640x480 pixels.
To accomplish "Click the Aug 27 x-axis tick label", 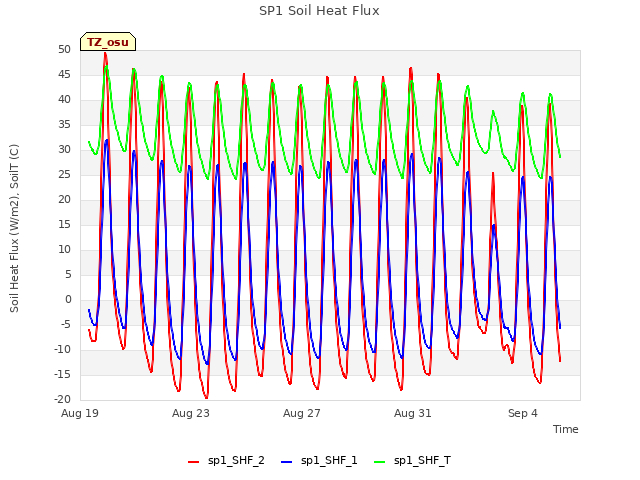I will (x=302, y=413).
